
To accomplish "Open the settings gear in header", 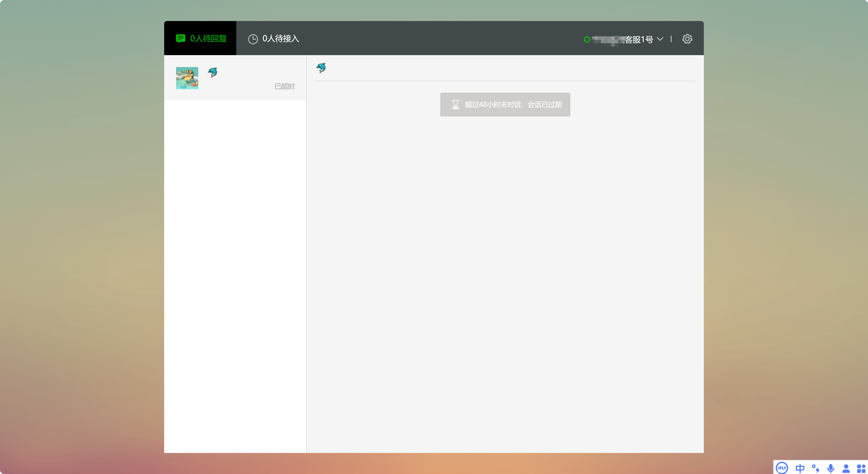I will point(687,39).
